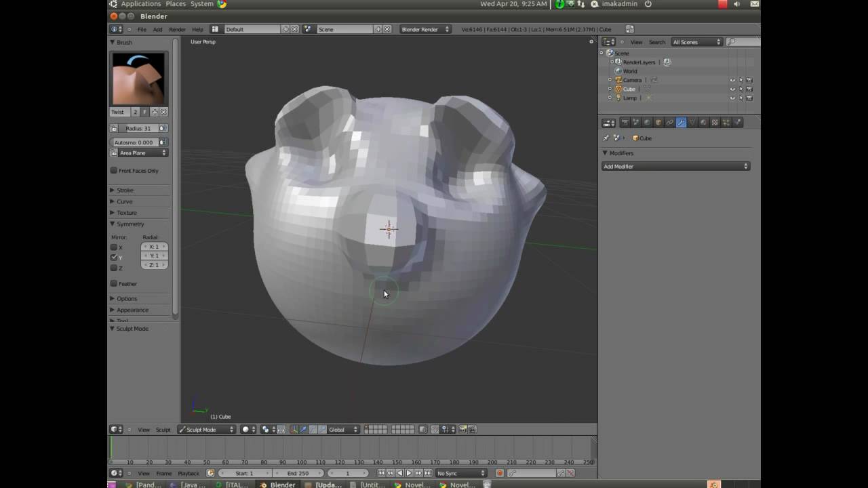Toggle the 3D manipulator widget button
The height and width of the screenshot is (488, 868).
[294, 429]
